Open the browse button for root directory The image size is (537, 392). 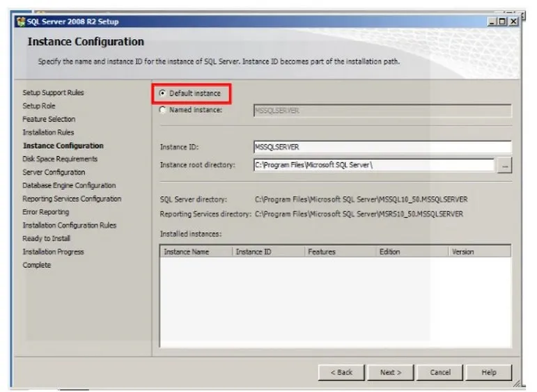pyautogui.click(x=504, y=165)
